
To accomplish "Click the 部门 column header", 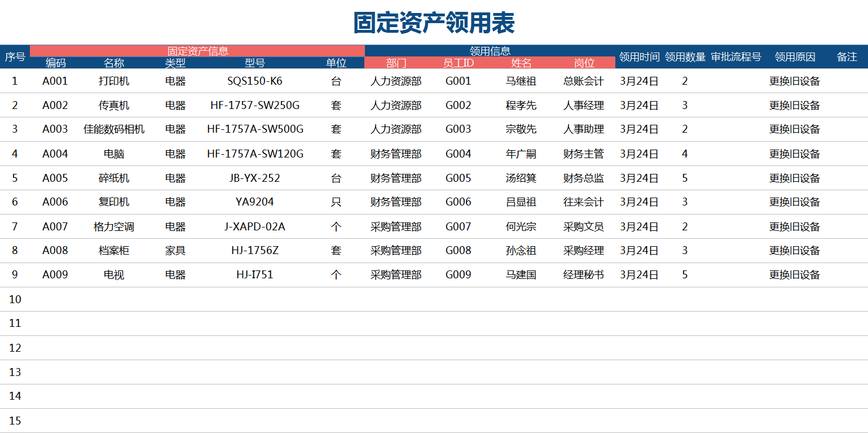I will click(396, 63).
